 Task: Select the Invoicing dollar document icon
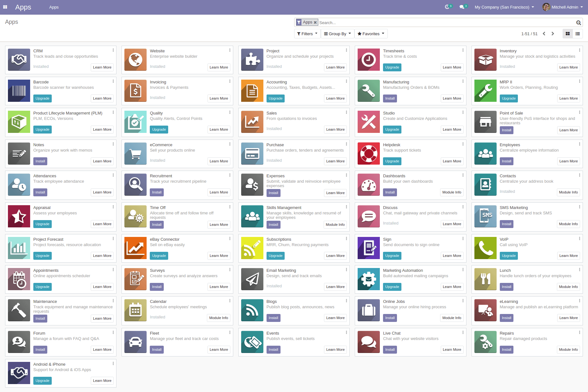(x=135, y=91)
